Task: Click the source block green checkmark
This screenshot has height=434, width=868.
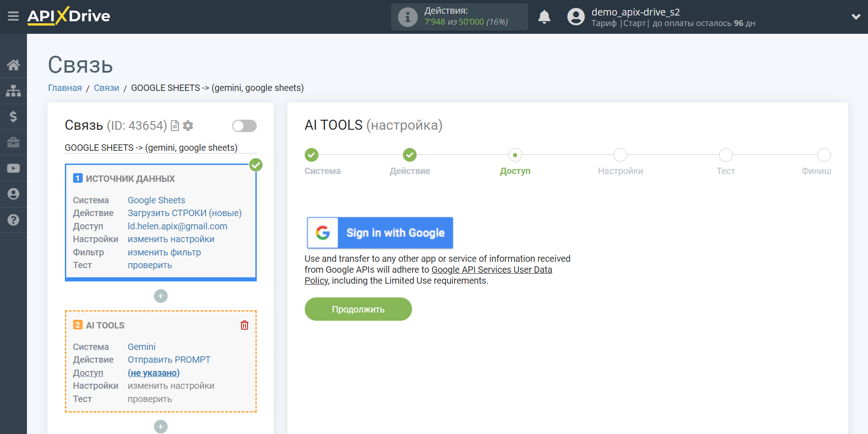Action: tap(256, 165)
